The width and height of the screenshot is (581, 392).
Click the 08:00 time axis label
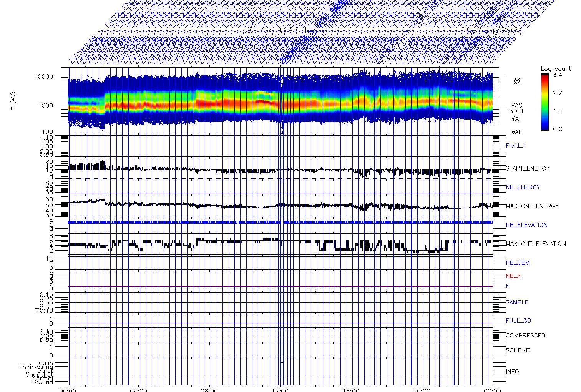pos(209,390)
